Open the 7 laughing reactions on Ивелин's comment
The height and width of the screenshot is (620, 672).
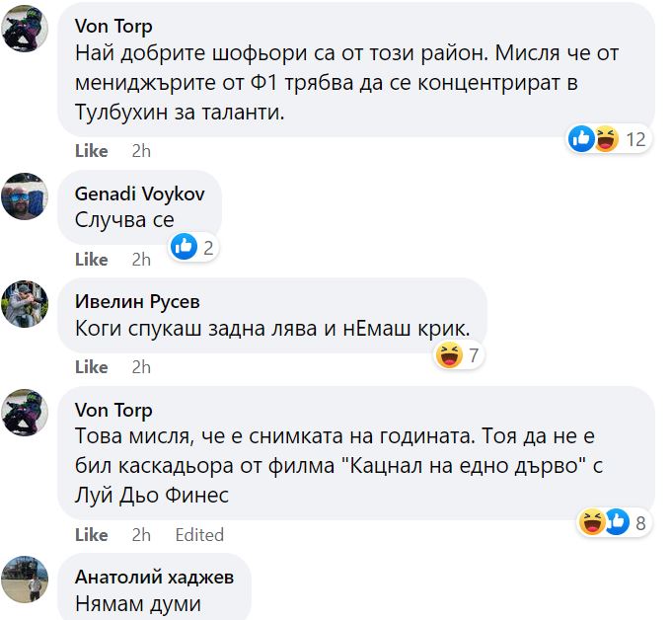click(x=458, y=355)
